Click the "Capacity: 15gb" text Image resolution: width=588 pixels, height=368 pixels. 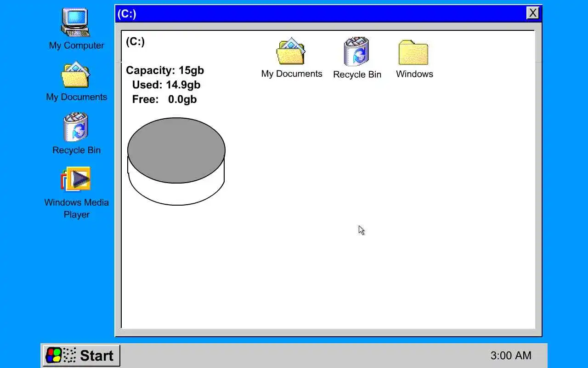[x=165, y=70]
